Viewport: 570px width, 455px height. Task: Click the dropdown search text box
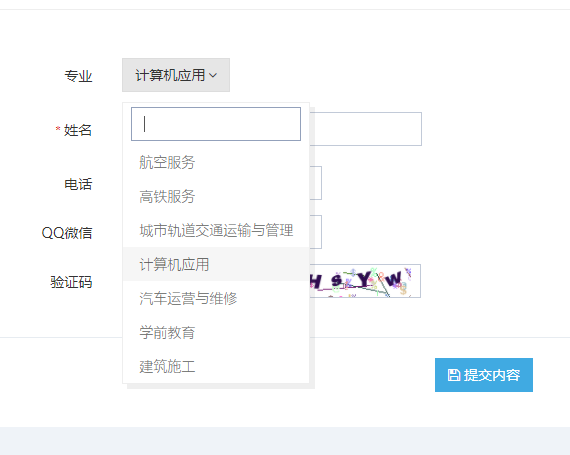[216, 124]
